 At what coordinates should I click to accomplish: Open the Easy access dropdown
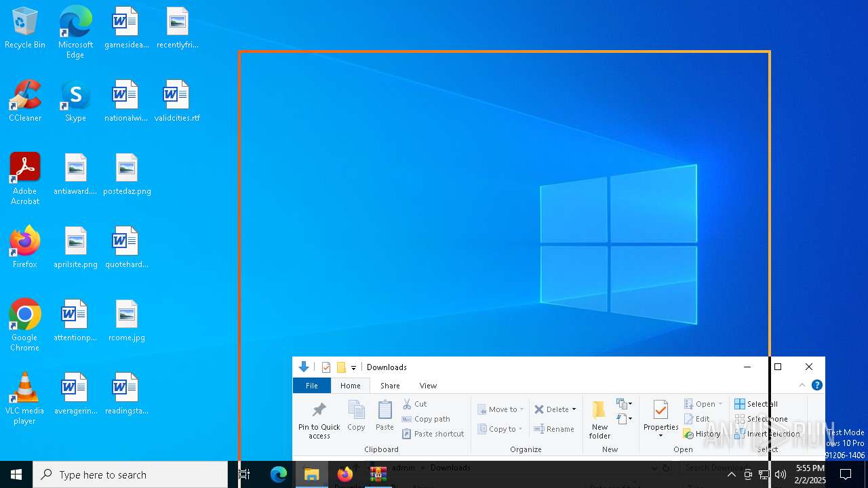pyautogui.click(x=625, y=419)
